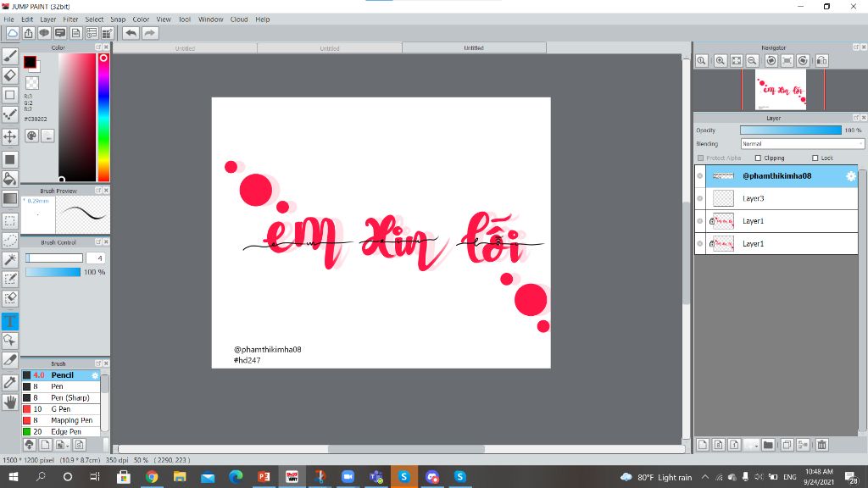
Task: Click the brush size input field
Action: pyautogui.click(x=95, y=258)
